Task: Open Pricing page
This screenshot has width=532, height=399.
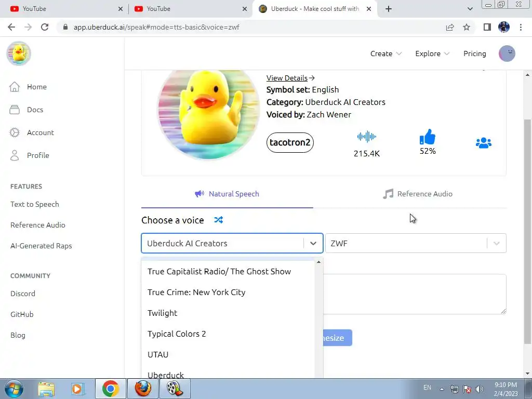Action: coord(475,54)
